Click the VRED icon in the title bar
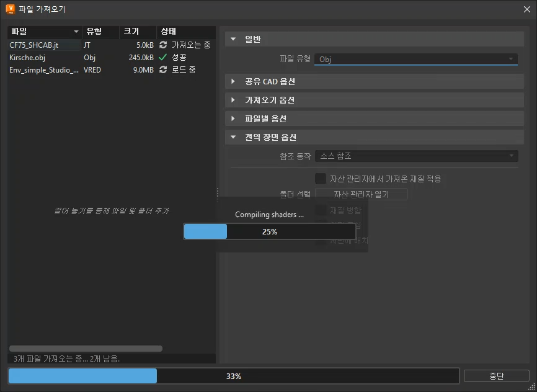Image resolution: width=537 pixels, height=392 pixels. click(9, 9)
